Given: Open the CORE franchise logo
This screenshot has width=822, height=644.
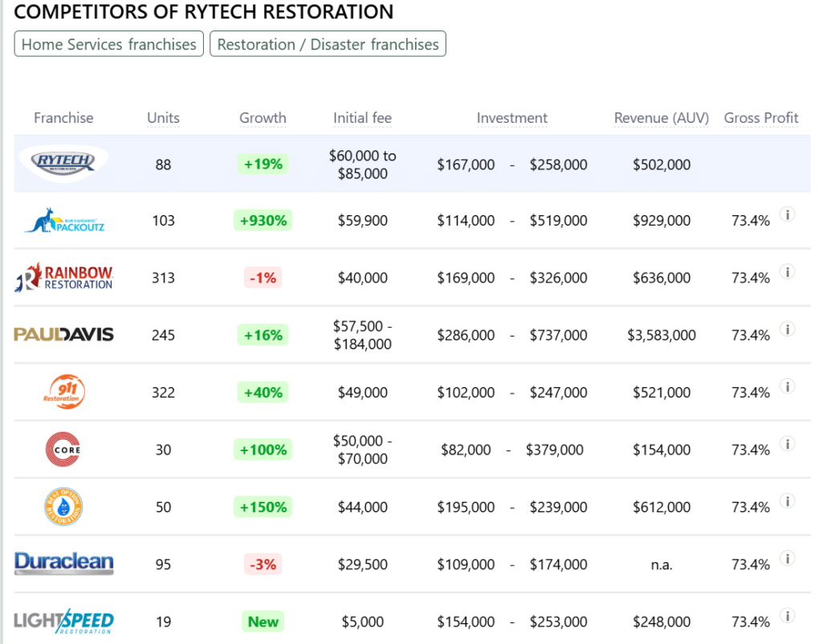Looking at the screenshot, I should click(63, 450).
